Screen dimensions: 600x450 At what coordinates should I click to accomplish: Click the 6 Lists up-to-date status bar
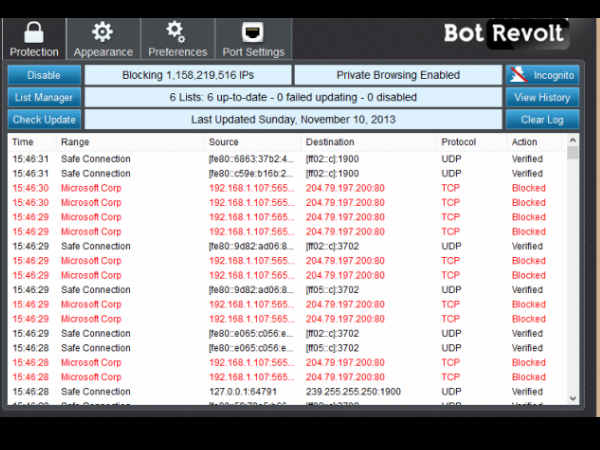pos(293,97)
